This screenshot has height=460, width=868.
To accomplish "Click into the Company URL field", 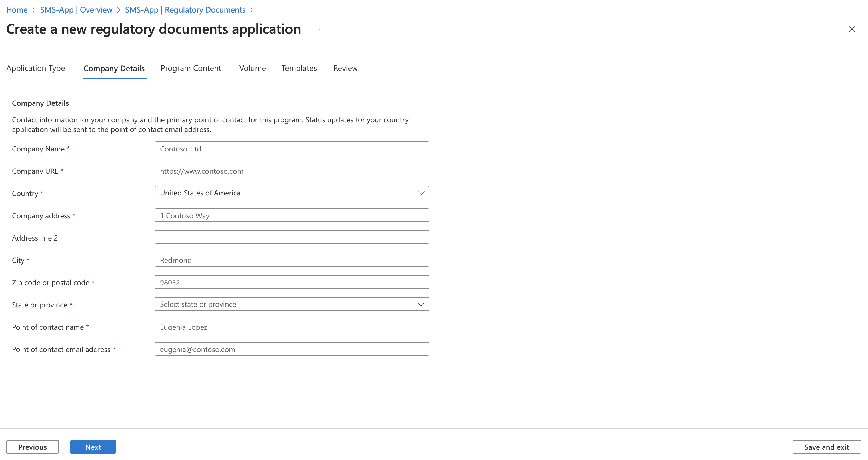I will click(291, 171).
